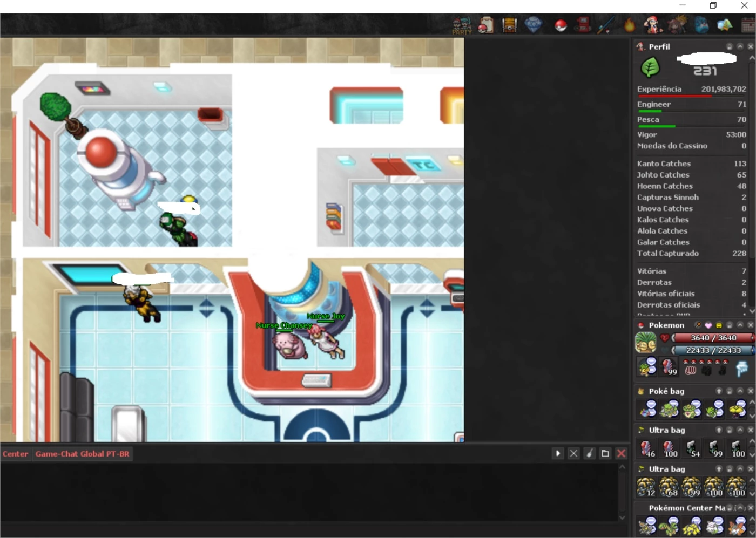Viewport: 756px width, 538px height.
Task: Toggle the lock on the Pokemon panel
Action: [730, 325]
